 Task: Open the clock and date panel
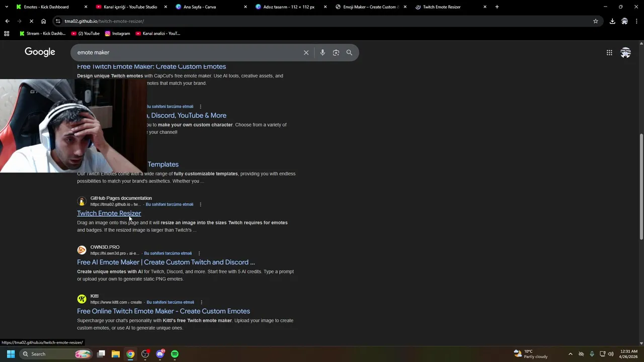[x=628, y=354]
